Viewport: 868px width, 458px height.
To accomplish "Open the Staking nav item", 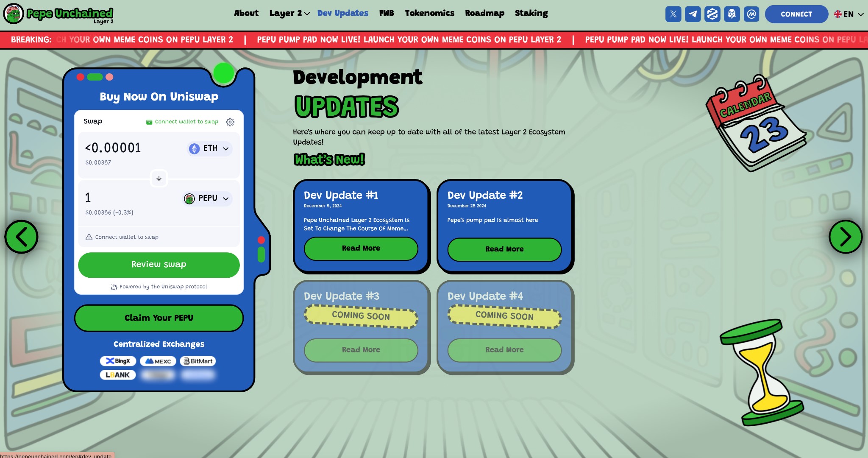I will click(531, 13).
